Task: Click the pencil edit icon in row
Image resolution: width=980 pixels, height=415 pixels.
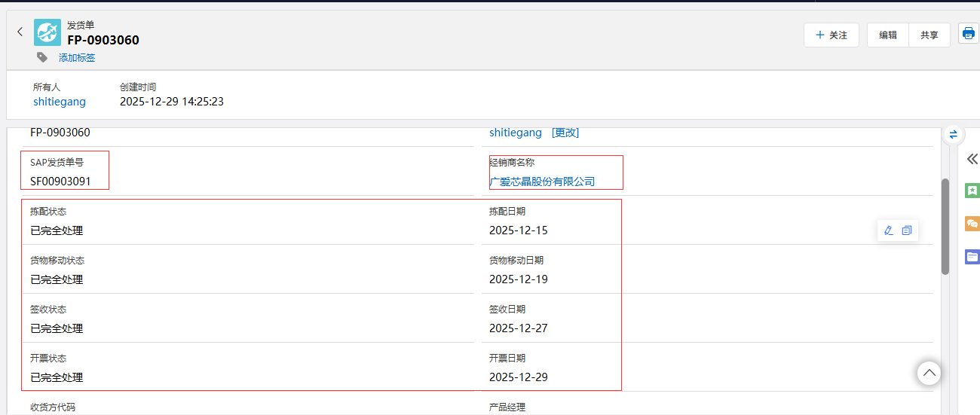Action: click(x=888, y=230)
